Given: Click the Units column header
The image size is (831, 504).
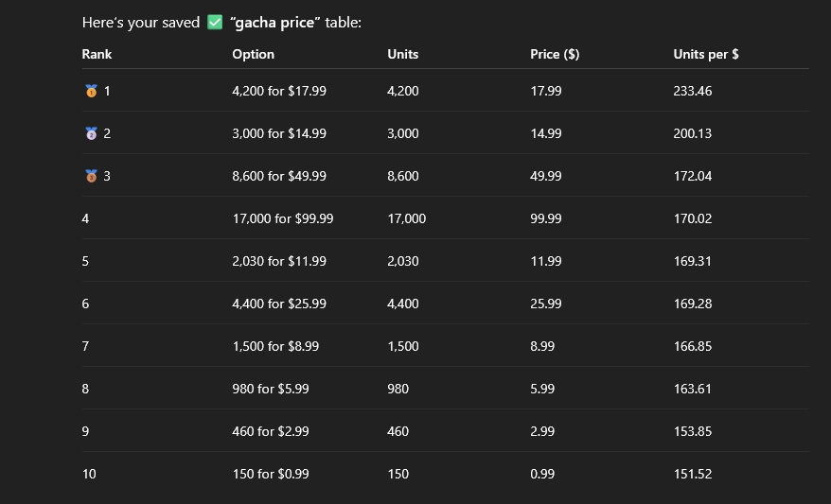Looking at the screenshot, I should tap(402, 54).
